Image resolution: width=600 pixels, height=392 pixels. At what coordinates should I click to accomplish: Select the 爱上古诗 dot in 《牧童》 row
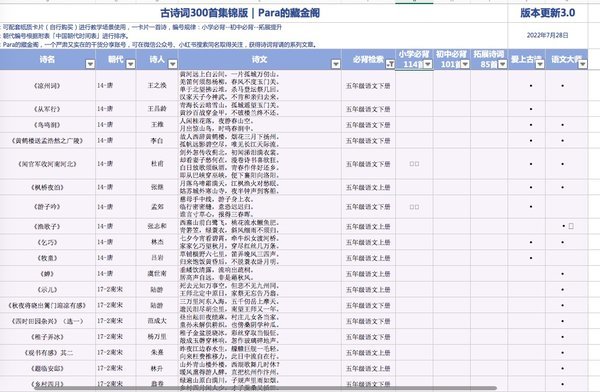pyautogui.click(x=531, y=258)
